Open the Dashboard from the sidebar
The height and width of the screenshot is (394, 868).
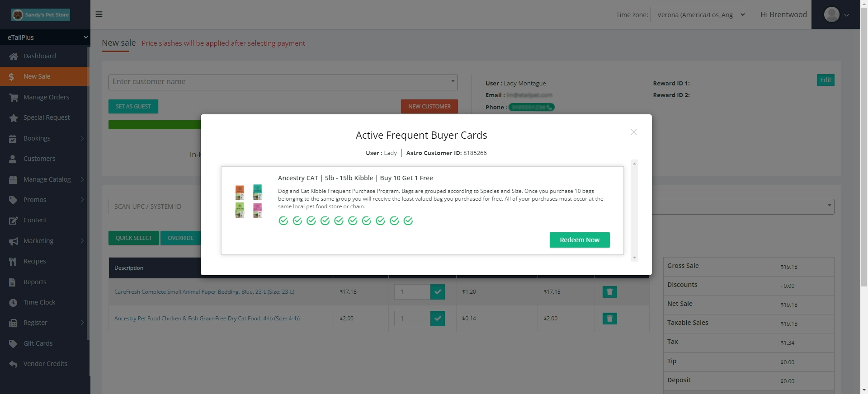coord(39,56)
